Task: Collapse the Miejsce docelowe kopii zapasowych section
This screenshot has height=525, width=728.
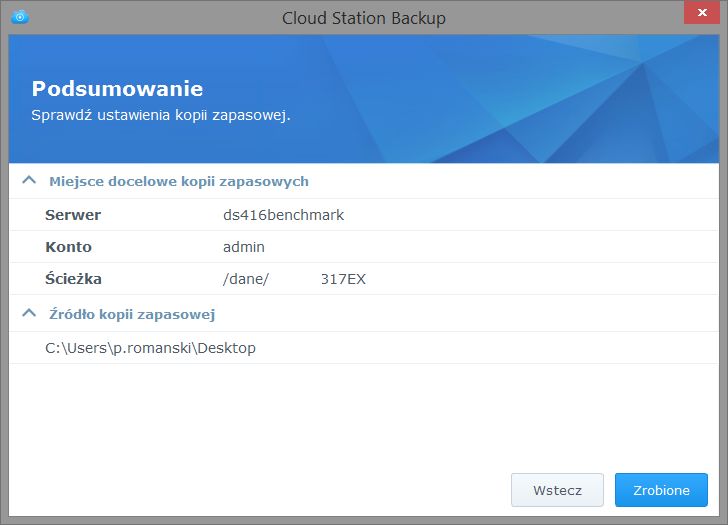Action: pyautogui.click(x=29, y=181)
